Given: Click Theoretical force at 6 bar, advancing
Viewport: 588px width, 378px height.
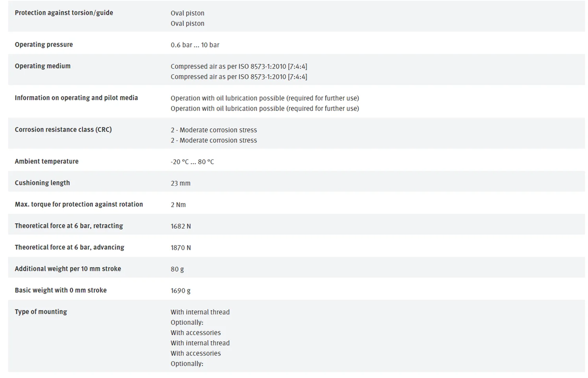Looking at the screenshot, I should pyautogui.click(x=69, y=247).
